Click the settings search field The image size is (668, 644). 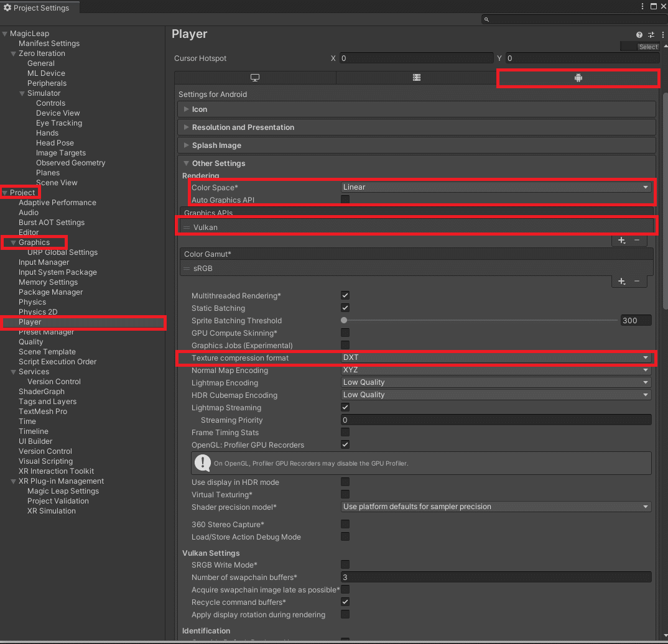572,20
